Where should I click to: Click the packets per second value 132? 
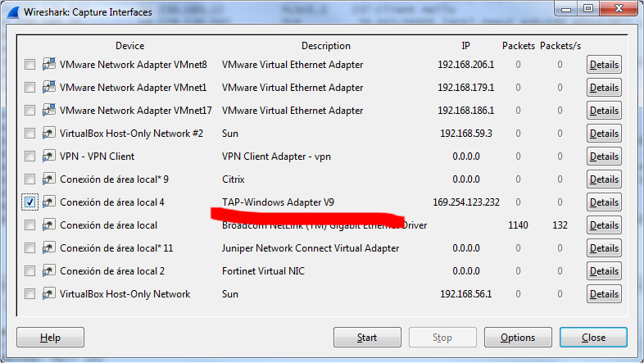[x=560, y=225]
